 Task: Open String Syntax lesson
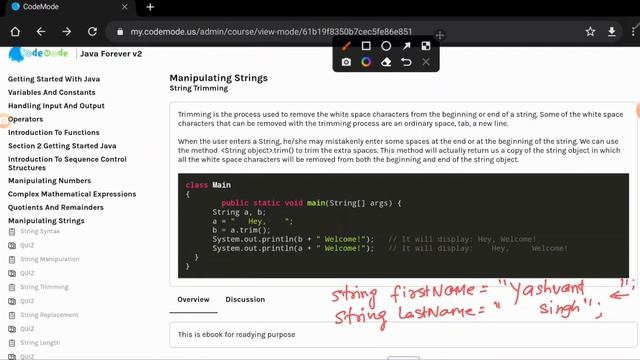[x=40, y=231]
